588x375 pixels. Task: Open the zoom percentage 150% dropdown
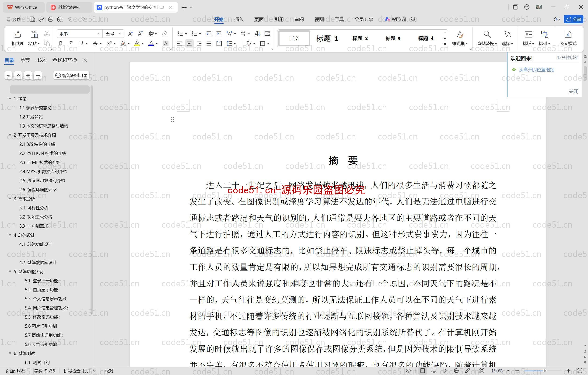(508, 371)
